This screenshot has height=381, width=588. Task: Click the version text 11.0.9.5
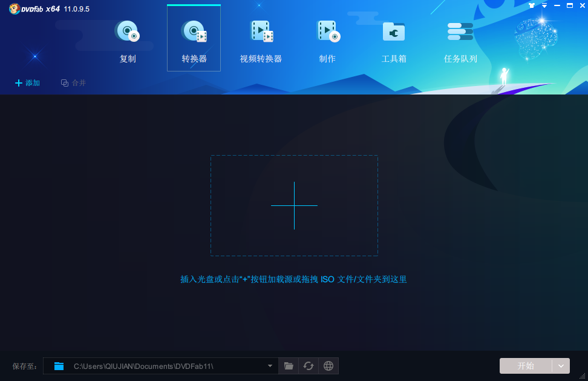[x=76, y=9]
